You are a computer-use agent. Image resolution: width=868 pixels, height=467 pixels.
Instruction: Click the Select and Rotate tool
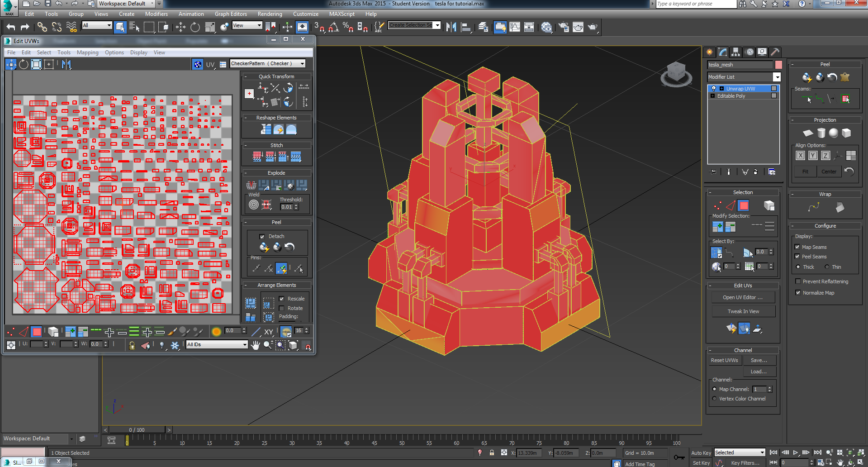click(x=195, y=27)
